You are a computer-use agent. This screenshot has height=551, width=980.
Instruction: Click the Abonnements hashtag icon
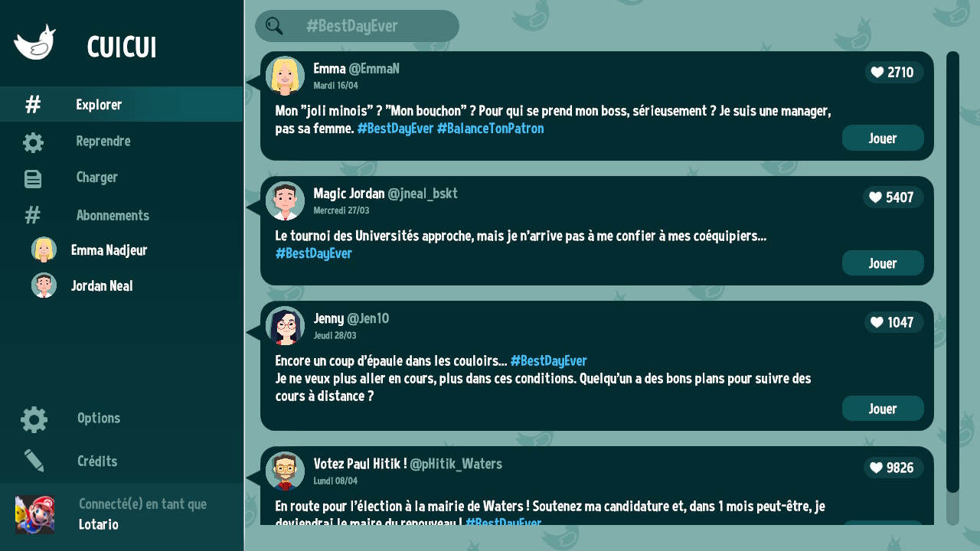click(33, 216)
